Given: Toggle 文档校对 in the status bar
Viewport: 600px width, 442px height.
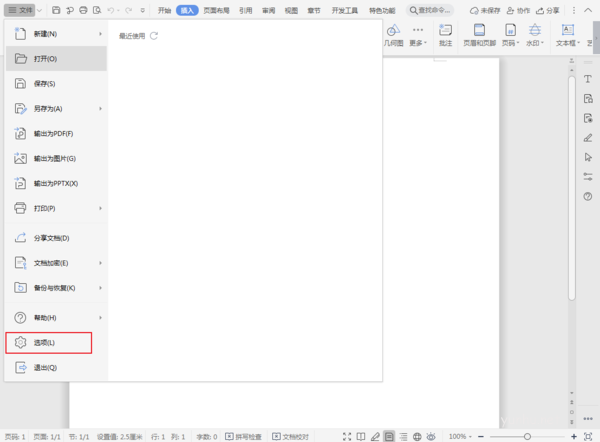Looking at the screenshot, I should pos(292,436).
